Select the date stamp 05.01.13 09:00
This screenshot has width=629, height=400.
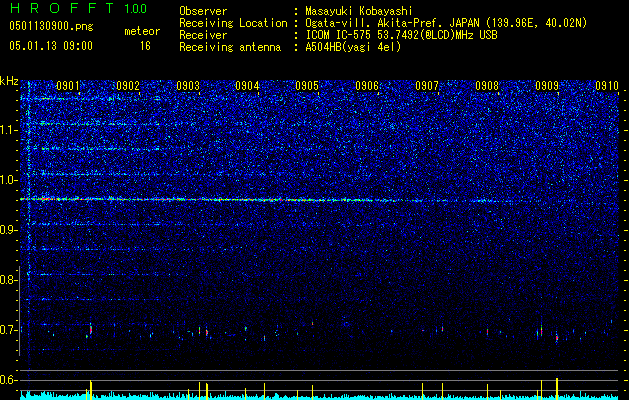(51, 46)
